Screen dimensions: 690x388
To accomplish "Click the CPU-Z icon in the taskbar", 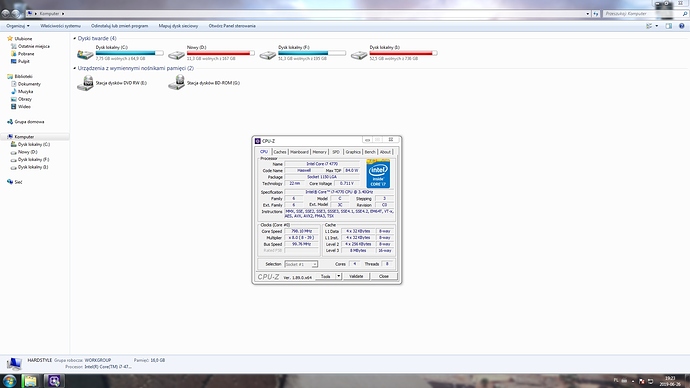I will [54, 381].
